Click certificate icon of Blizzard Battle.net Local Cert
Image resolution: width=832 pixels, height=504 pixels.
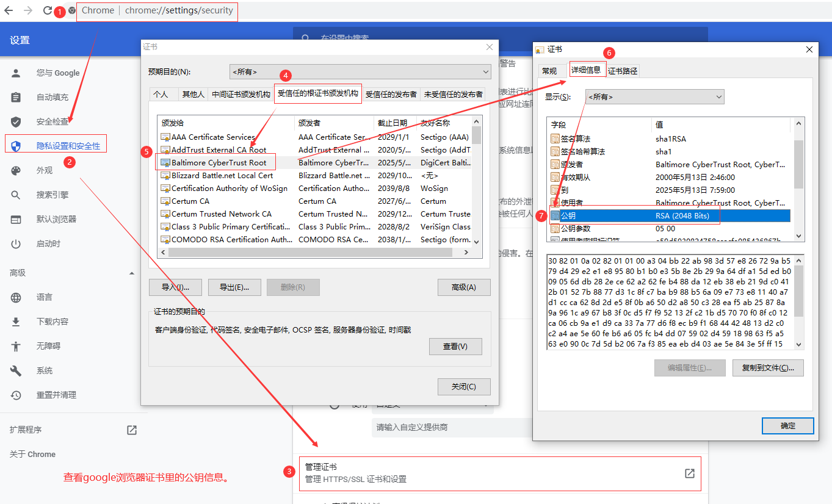pos(165,175)
